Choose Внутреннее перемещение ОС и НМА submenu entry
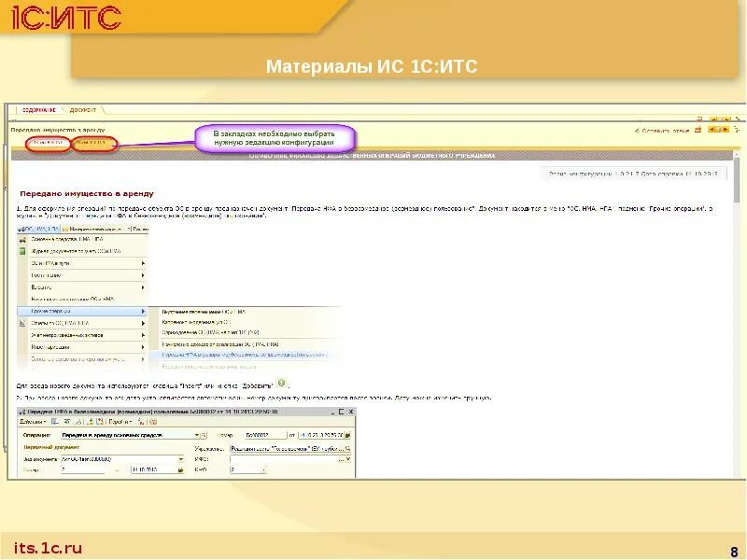The height and width of the screenshot is (560, 747). point(204,312)
